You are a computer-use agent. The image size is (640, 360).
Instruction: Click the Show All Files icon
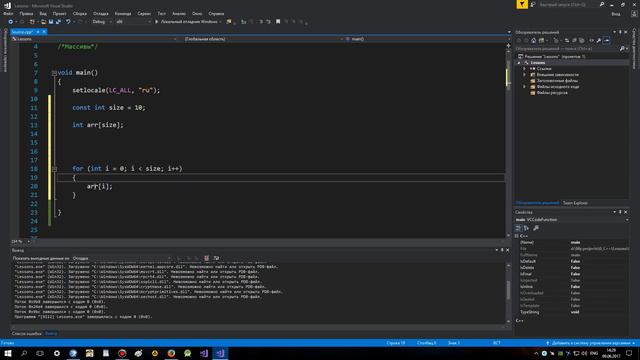pos(582,40)
